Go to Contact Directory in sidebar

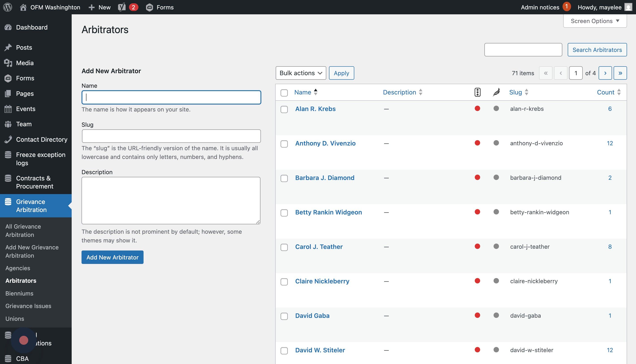coord(41,139)
